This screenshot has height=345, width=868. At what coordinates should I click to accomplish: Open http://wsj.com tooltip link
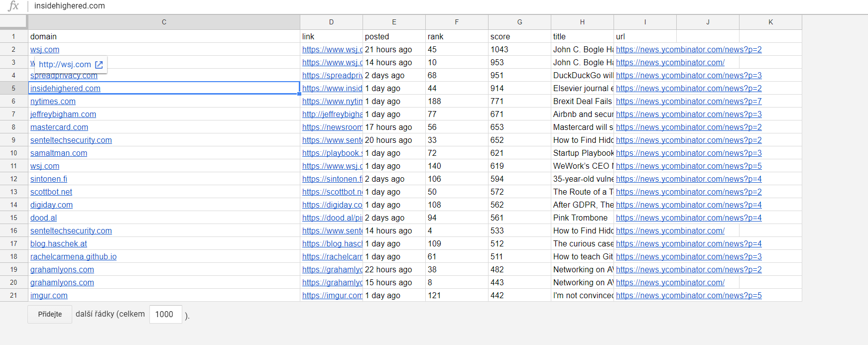coord(65,65)
